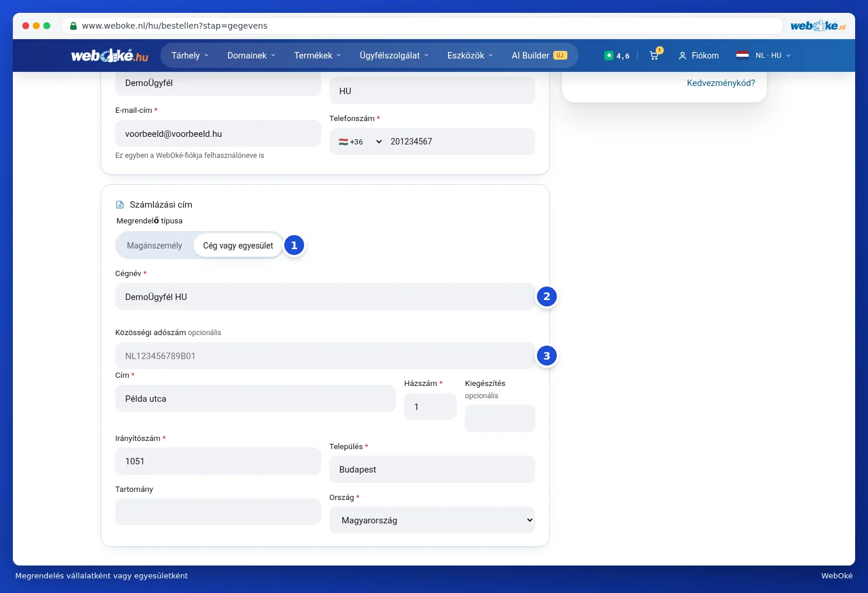This screenshot has height=593, width=868.
Task: Expand the Domainek menu
Action: pos(251,56)
